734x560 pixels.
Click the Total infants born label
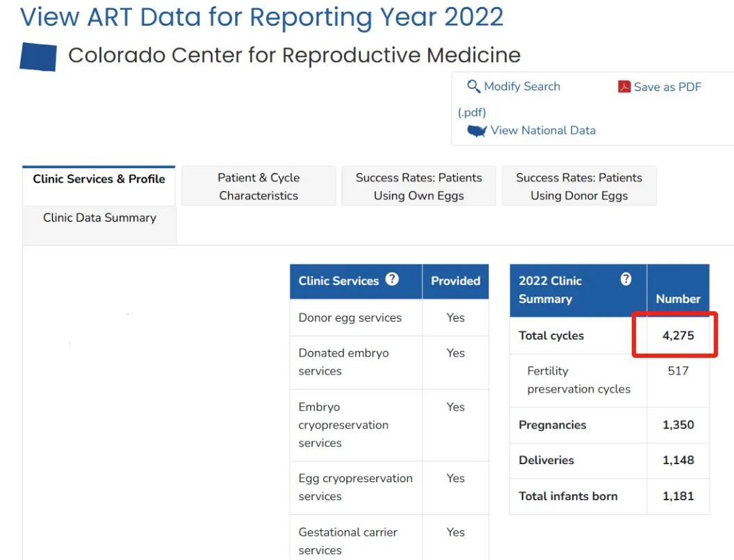click(568, 496)
